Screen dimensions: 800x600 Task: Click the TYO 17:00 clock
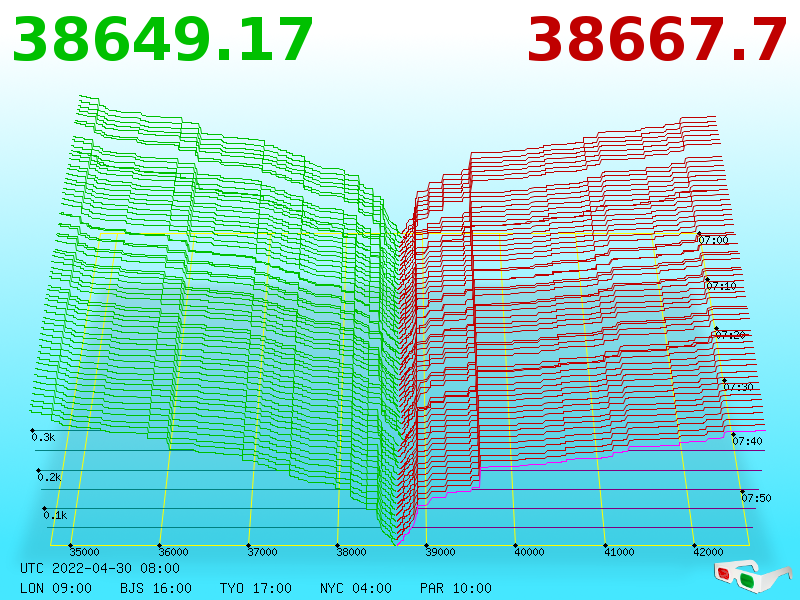tap(256, 588)
